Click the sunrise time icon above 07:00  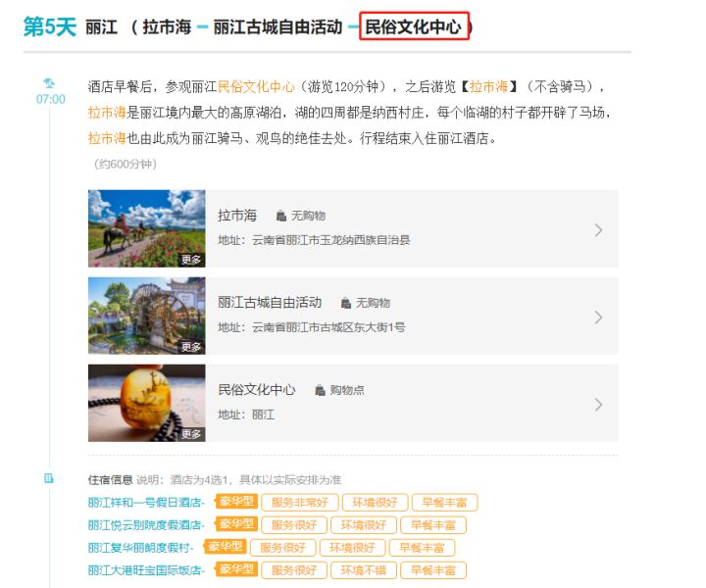point(49,83)
